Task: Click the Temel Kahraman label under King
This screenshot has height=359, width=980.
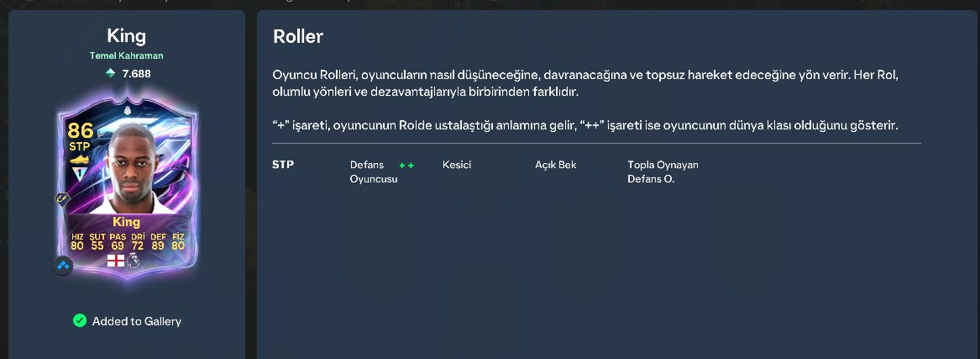Action: pos(126,55)
